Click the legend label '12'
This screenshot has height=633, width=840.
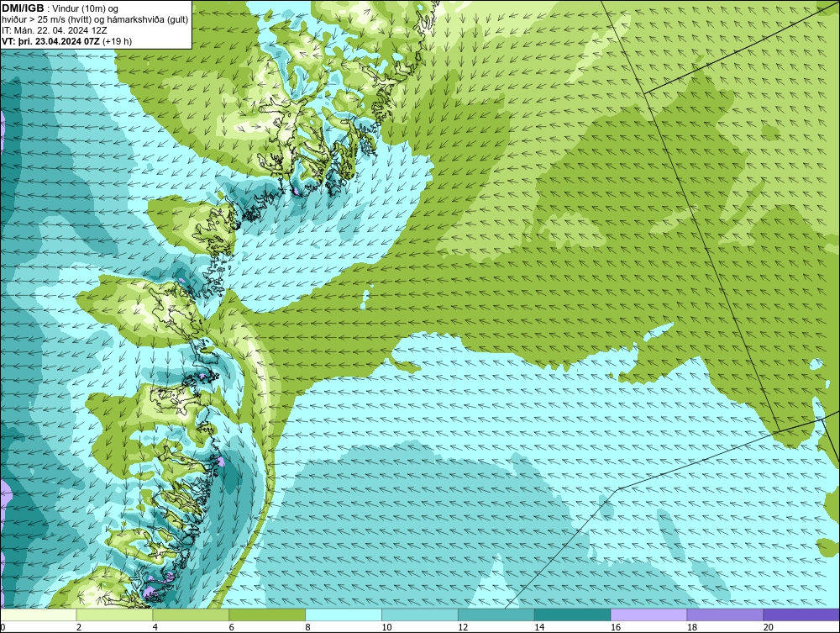463,627
